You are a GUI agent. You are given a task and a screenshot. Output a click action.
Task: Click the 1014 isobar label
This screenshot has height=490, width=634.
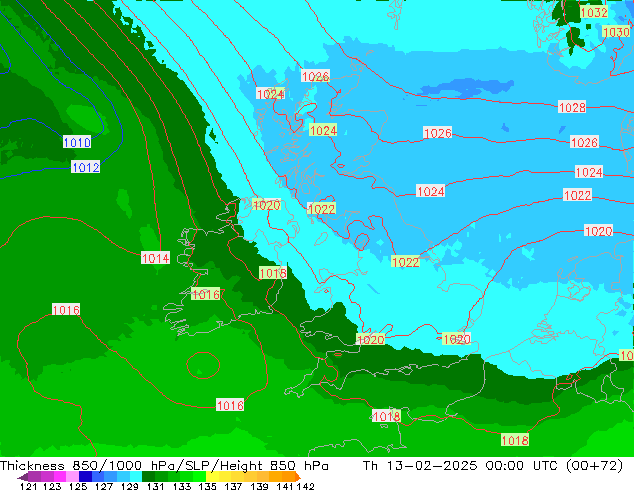pyautogui.click(x=155, y=258)
